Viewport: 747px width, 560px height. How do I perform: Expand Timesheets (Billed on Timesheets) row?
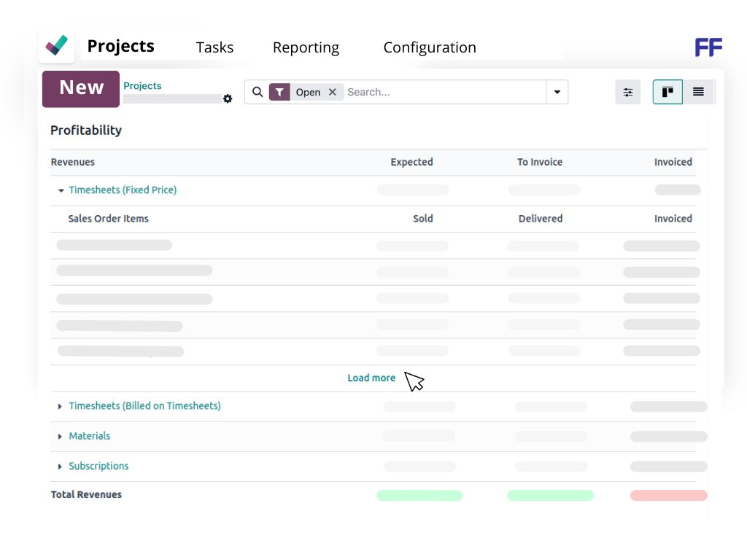click(x=61, y=406)
